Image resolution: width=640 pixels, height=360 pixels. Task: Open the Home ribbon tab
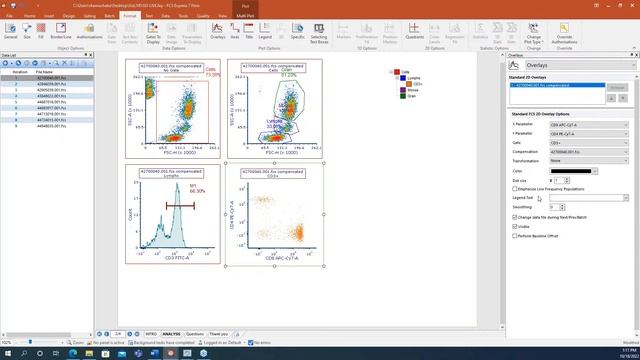[x=29, y=16]
